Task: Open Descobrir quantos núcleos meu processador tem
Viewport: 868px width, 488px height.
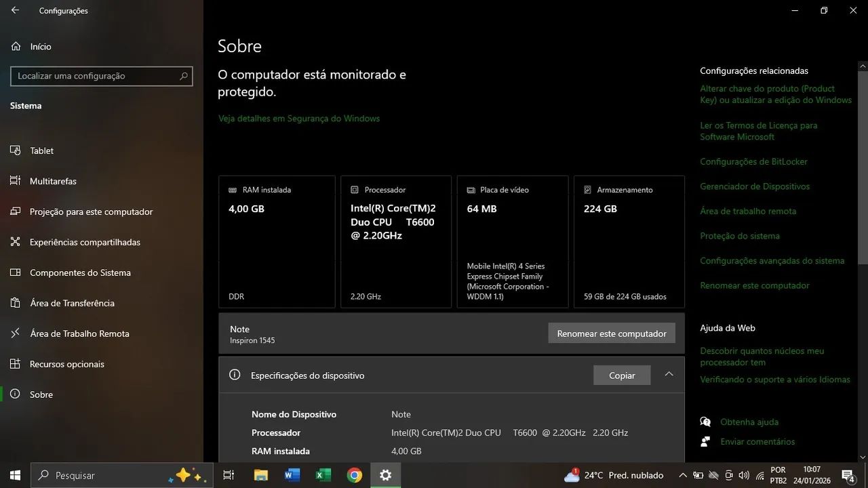Action: (762, 357)
